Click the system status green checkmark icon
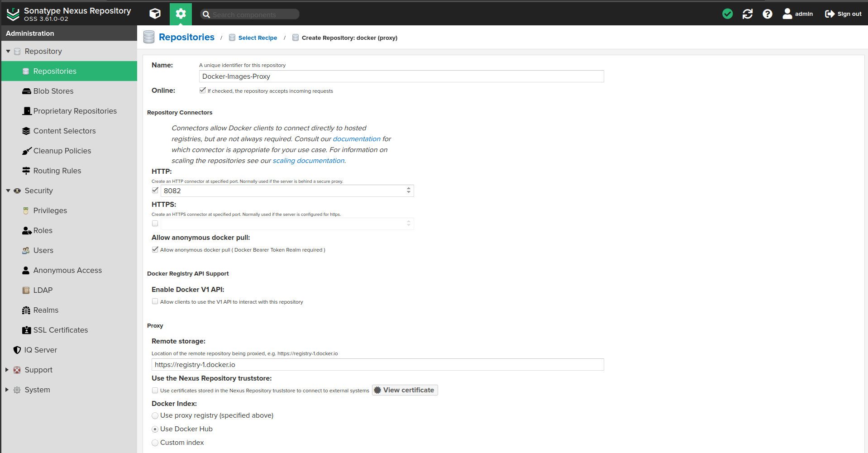868x453 pixels. (x=727, y=14)
